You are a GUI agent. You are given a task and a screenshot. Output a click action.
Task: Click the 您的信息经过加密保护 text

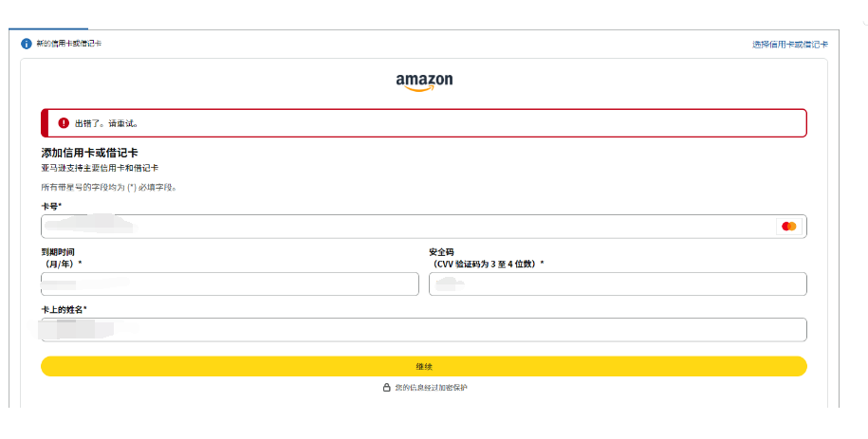click(x=431, y=388)
